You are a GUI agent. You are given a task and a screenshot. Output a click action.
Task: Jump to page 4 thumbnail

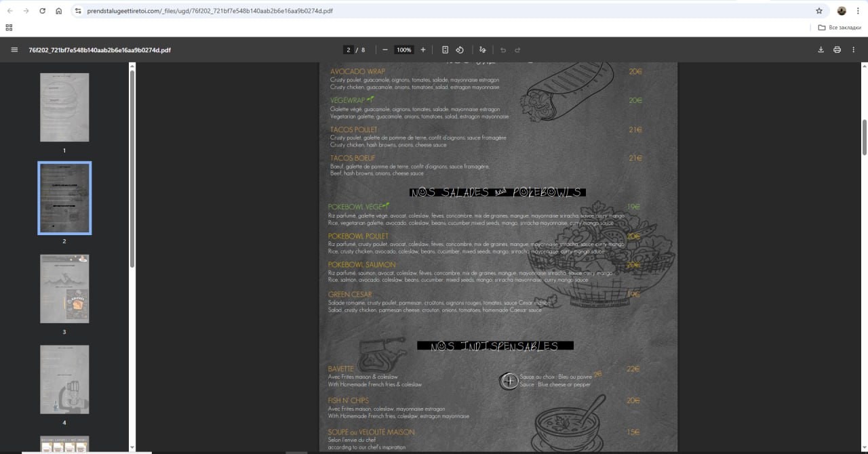(x=64, y=379)
